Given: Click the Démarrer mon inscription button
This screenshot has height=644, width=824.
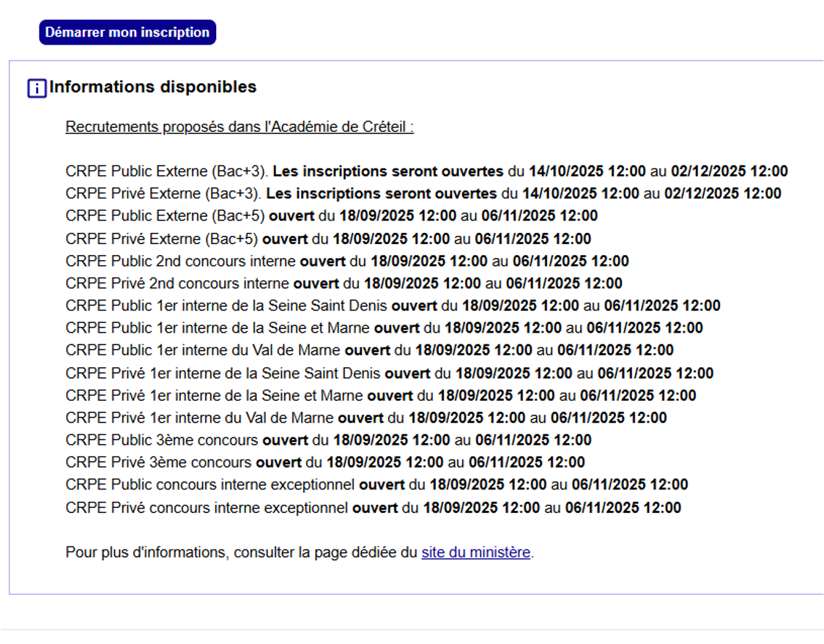Looking at the screenshot, I should [x=127, y=32].
